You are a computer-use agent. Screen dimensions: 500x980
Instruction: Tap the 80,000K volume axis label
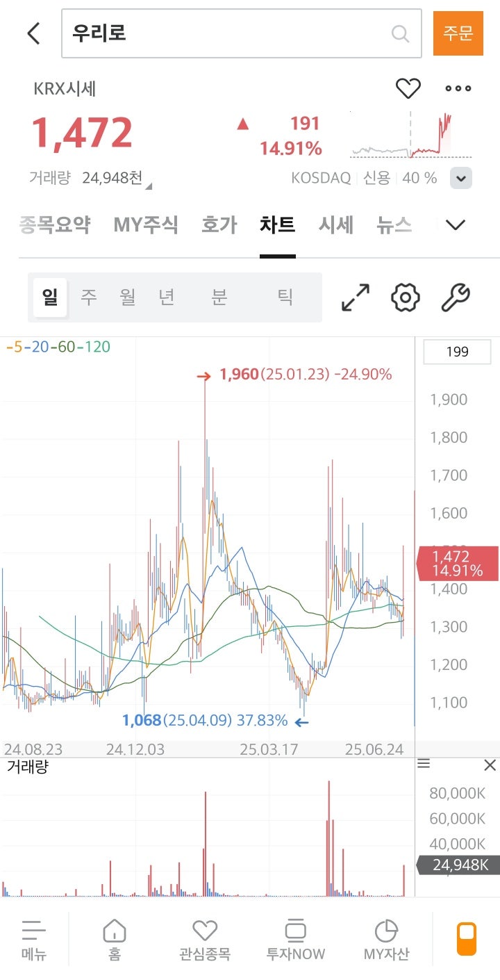tap(457, 794)
